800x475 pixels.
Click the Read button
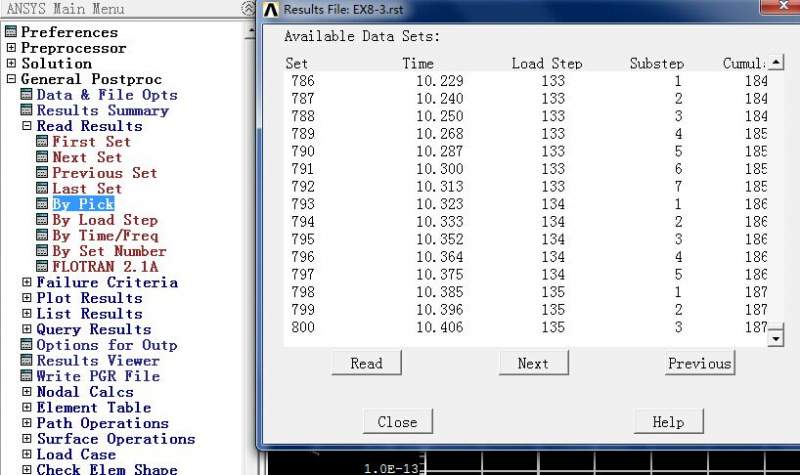366,363
